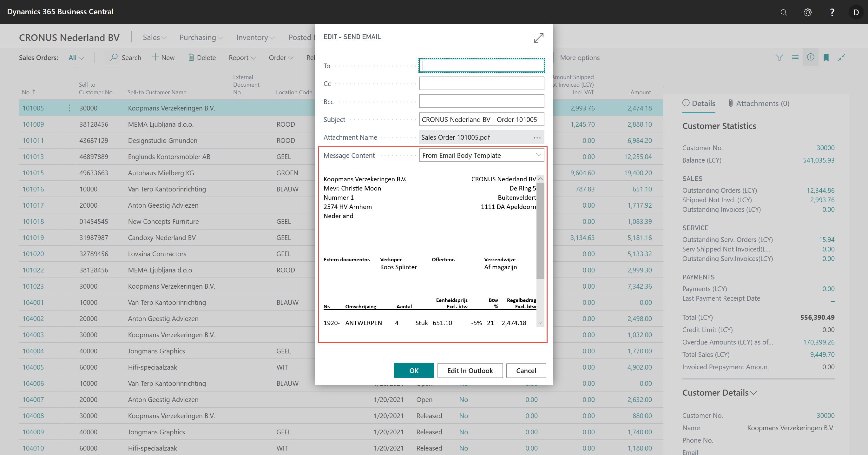Expand the Purchasing menu
868x455 pixels.
click(201, 37)
